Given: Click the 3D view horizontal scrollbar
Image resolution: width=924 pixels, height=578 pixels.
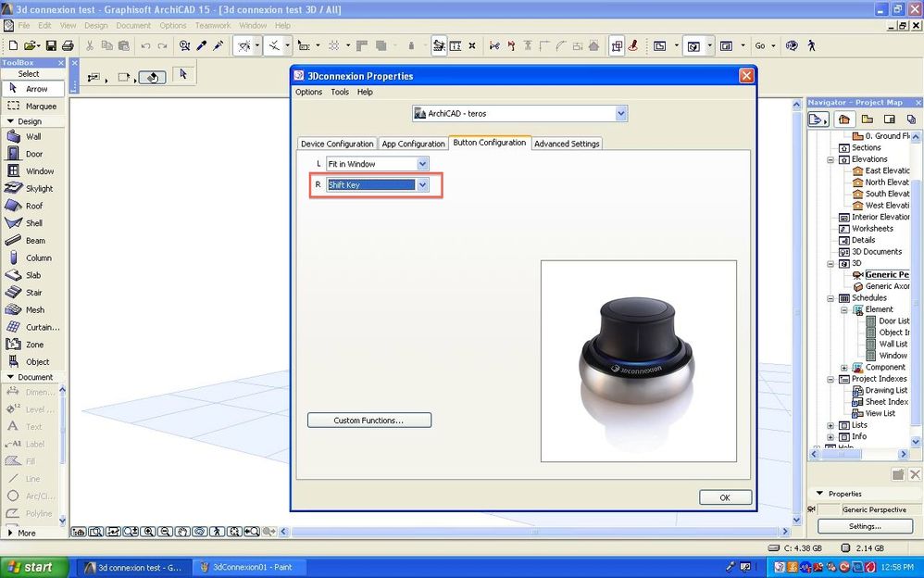Looking at the screenshot, I should (x=536, y=532).
